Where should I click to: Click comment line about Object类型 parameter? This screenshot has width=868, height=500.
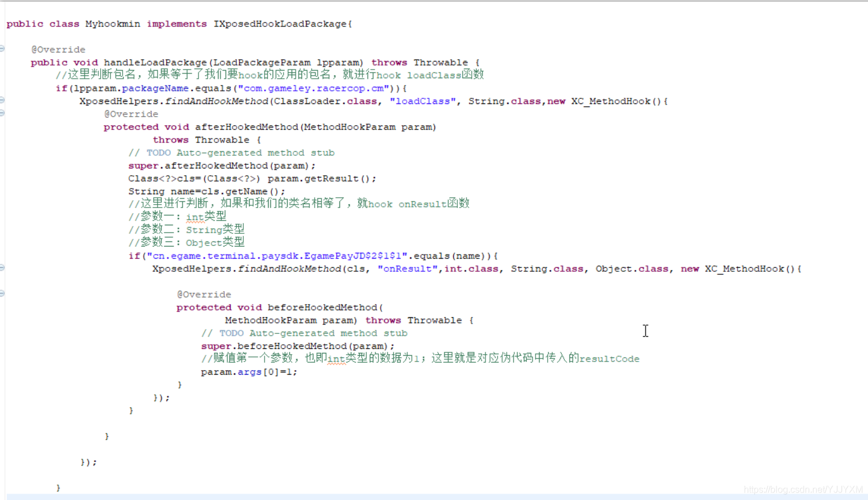point(186,243)
